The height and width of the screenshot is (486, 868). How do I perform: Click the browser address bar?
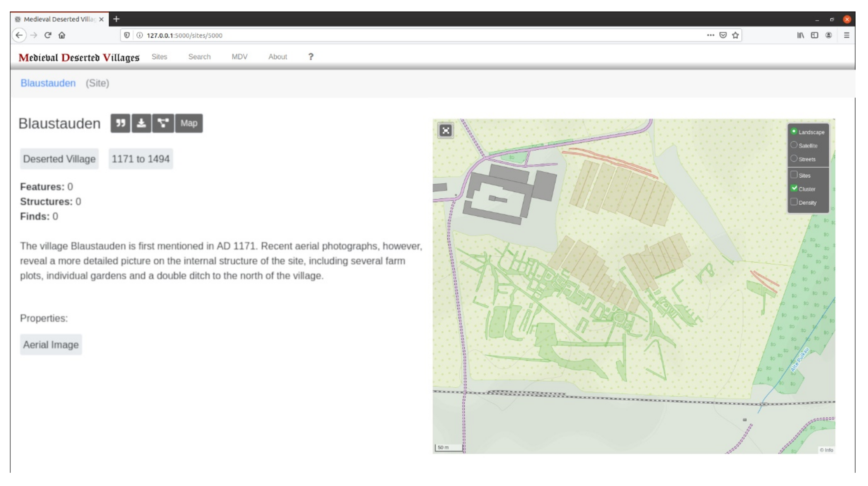click(404, 35)
